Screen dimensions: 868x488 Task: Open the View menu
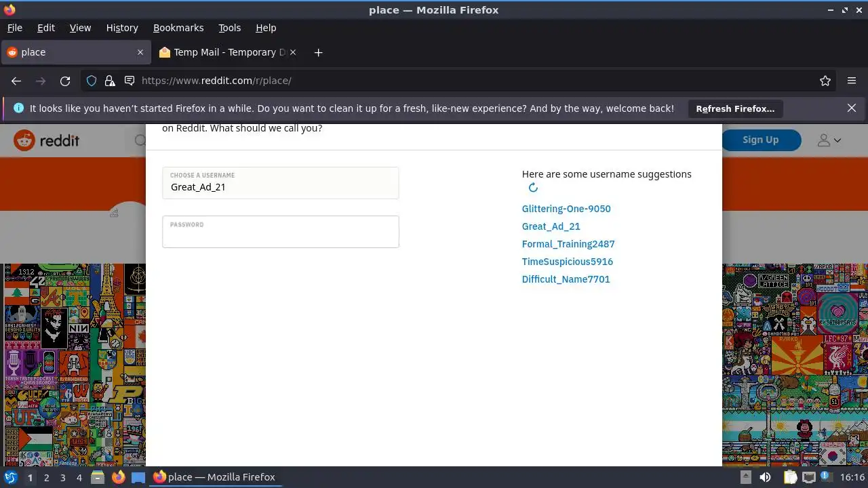[x=80, y=28]
